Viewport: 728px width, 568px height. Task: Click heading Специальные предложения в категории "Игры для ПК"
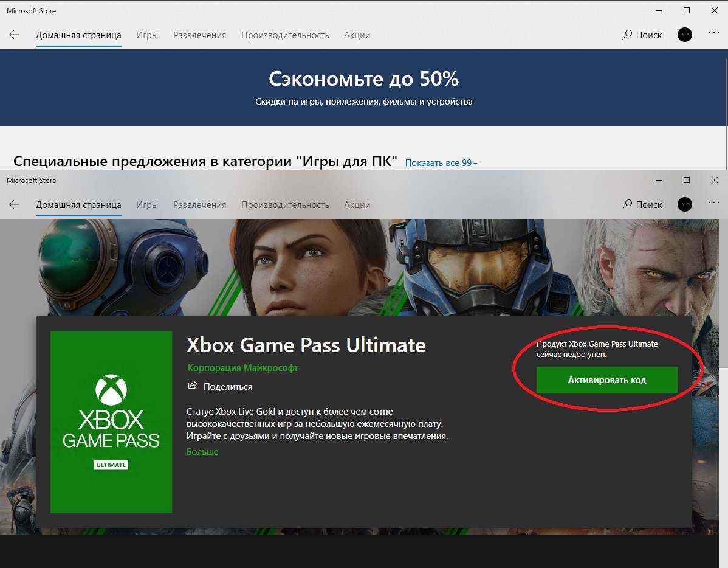coord(205,161)
